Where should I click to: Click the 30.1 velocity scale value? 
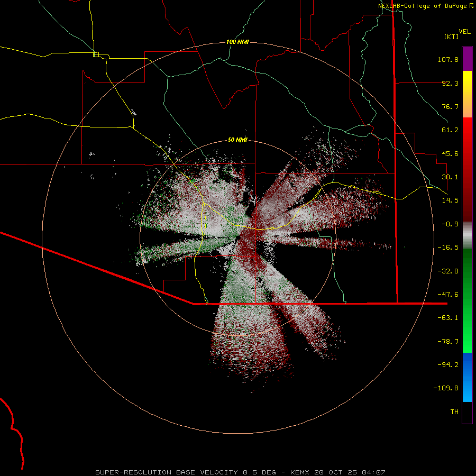[x=450, y=177]
